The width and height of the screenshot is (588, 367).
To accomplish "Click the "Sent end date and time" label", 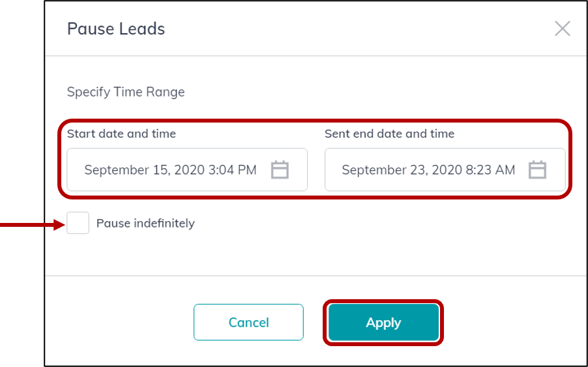I will 390,134.
